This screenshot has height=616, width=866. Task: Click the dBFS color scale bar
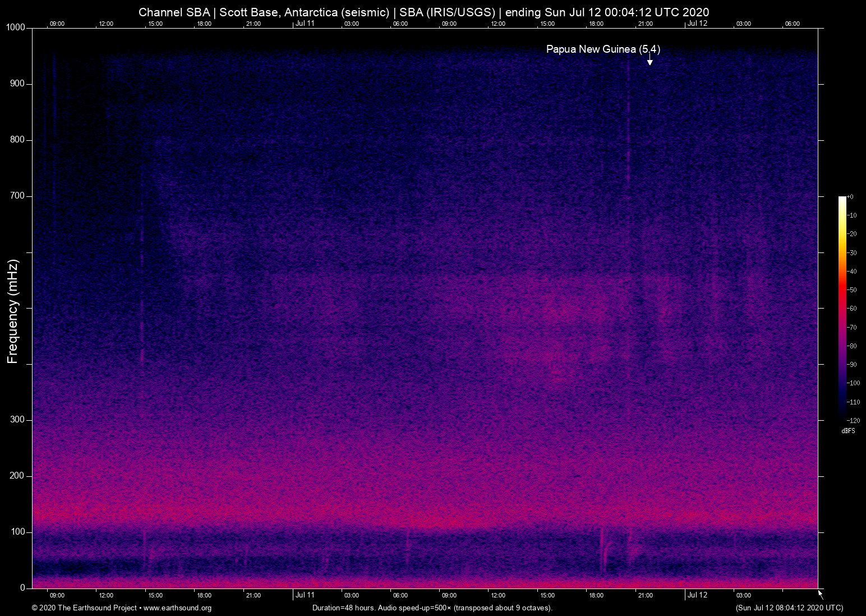(x=842, y=309)
